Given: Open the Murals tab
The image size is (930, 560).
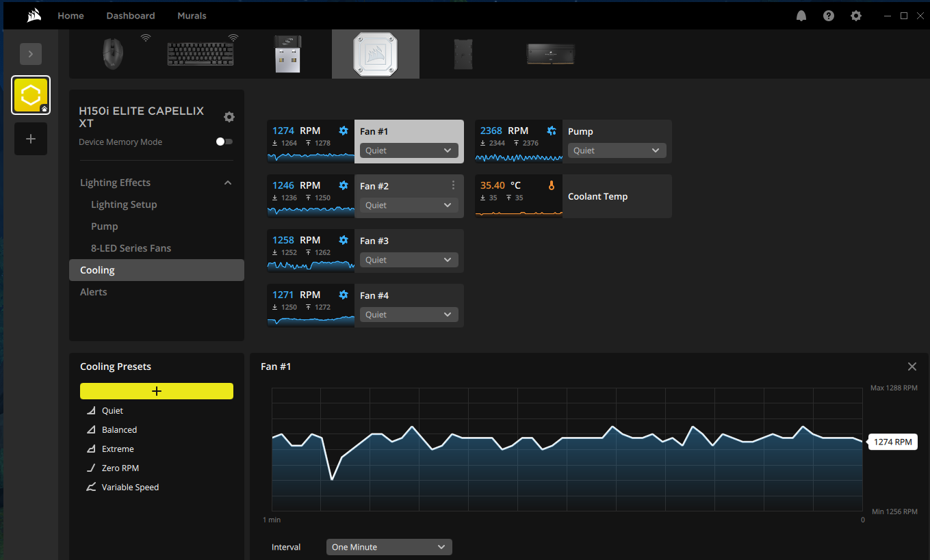Looking at the screenshot, I should [192, 16].
